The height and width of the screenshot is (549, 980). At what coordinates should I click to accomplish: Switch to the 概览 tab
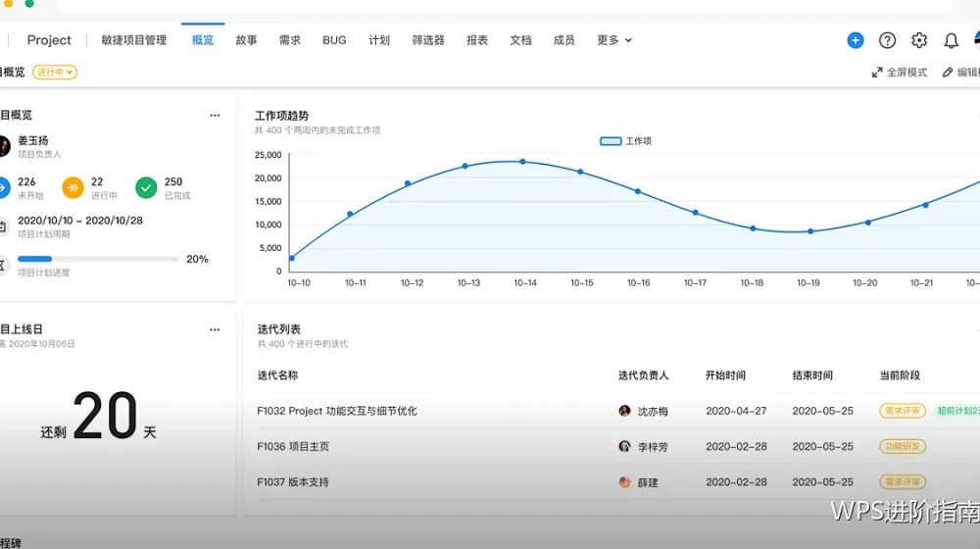pos(203,40)
